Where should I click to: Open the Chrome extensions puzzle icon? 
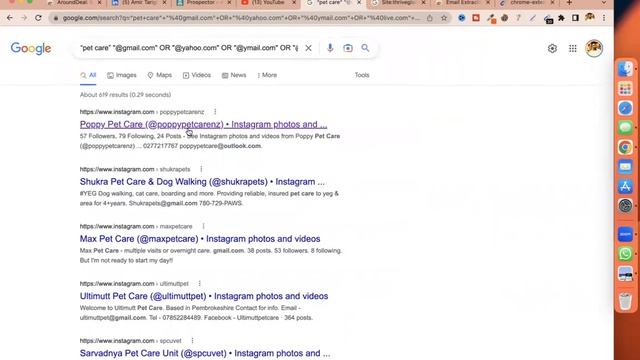pos(562,18)
